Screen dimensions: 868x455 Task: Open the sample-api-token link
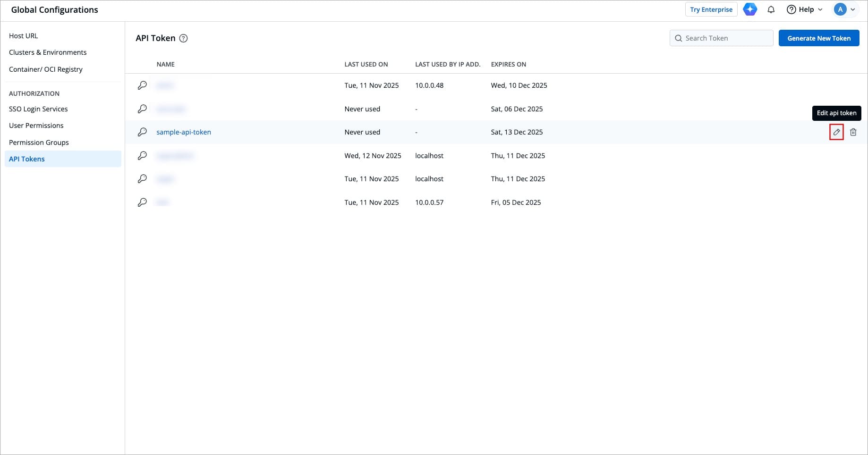coord(184,132)
